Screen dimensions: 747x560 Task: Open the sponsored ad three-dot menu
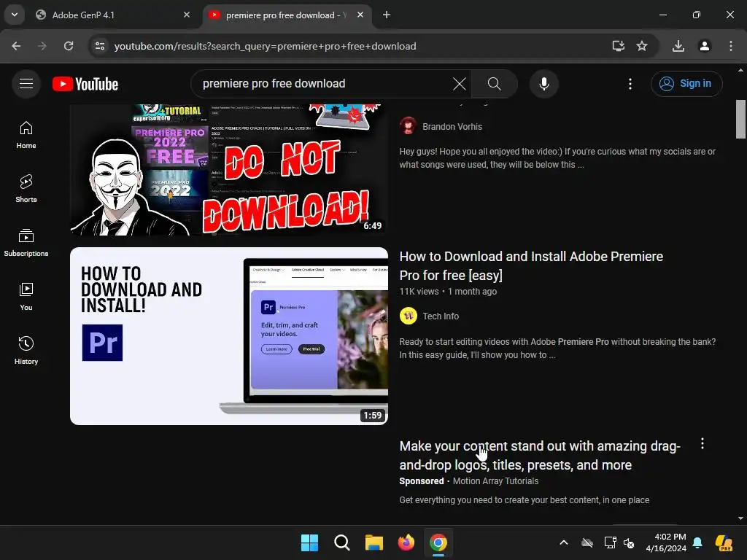click(x=703, y=444)
